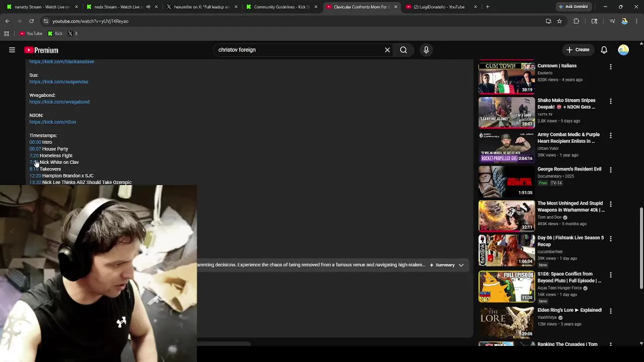Open the Warhammer 40k weapons video thumbnail
The height and width of the screenshot is (362, 644).
507,216
